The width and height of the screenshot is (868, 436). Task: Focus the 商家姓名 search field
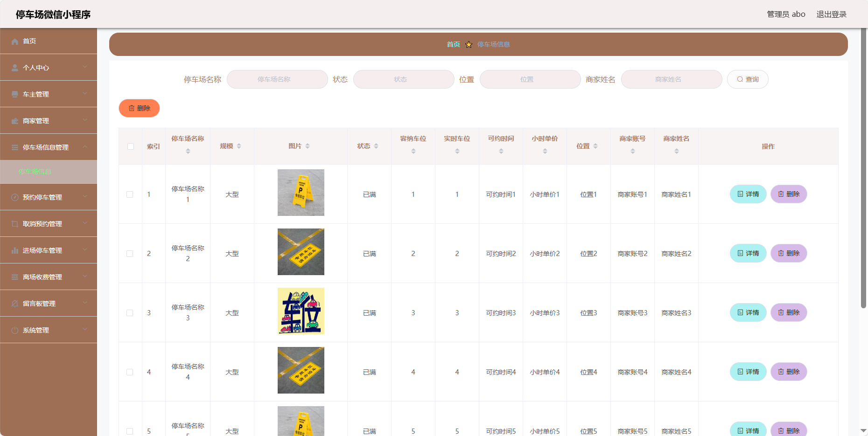672,79
